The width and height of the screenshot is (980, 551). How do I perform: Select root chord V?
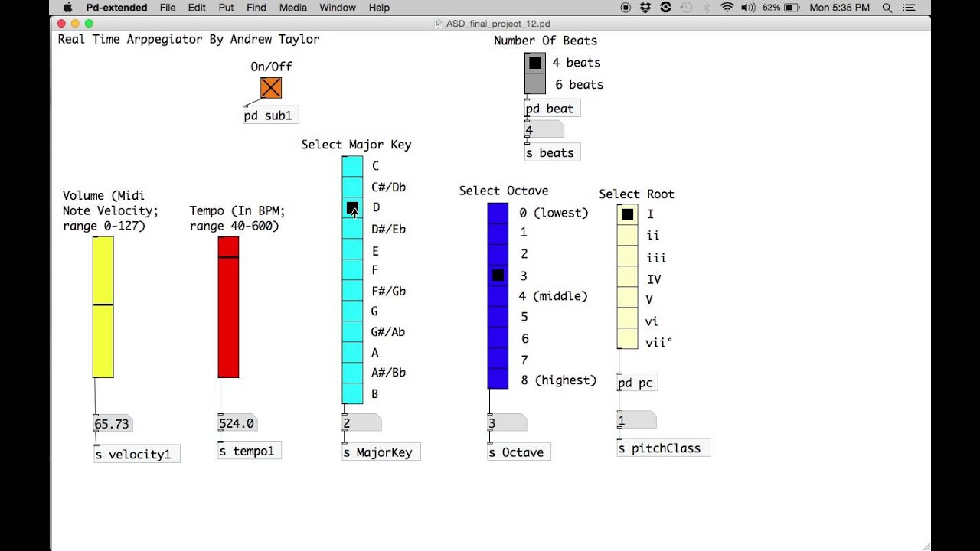click(628, 297)
